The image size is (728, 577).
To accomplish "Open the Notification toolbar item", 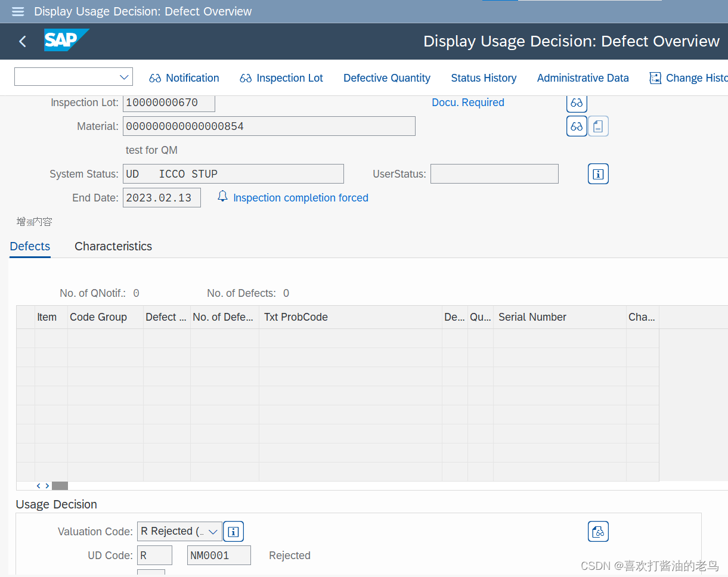I will [184, 77].
